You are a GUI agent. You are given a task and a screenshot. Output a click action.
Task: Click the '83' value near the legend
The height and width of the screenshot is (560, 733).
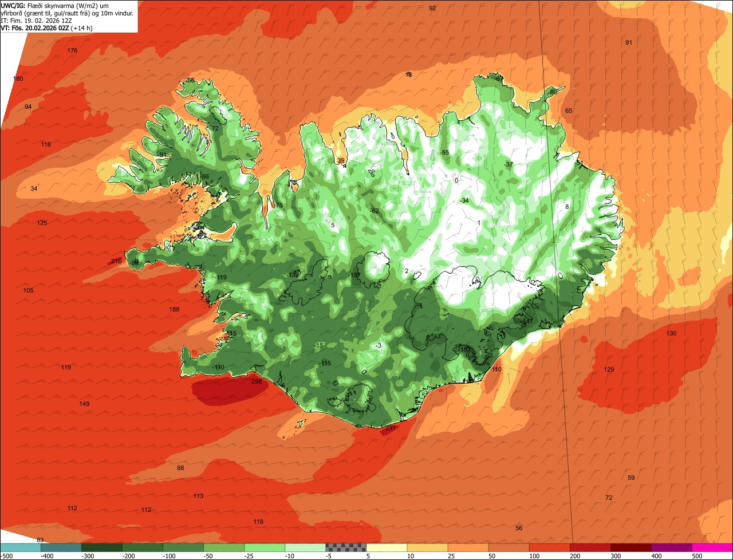(x=40, y=540)
